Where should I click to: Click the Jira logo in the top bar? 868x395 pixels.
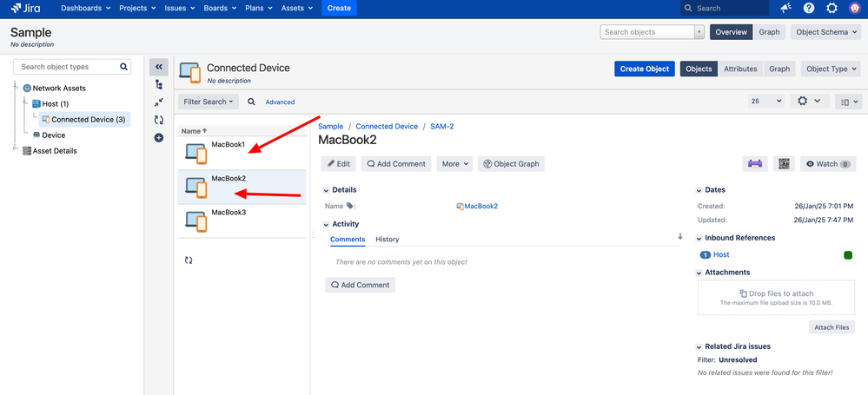25,9
